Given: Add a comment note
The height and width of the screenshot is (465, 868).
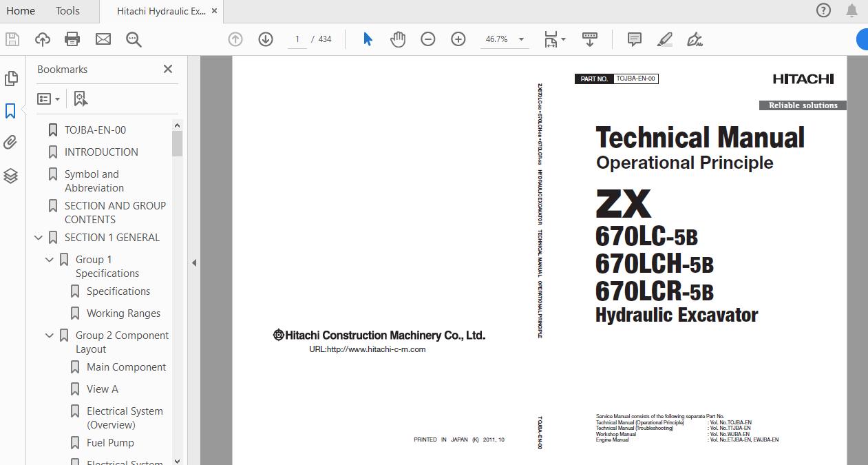Looking at the screenshot, I should pos(635,39).
